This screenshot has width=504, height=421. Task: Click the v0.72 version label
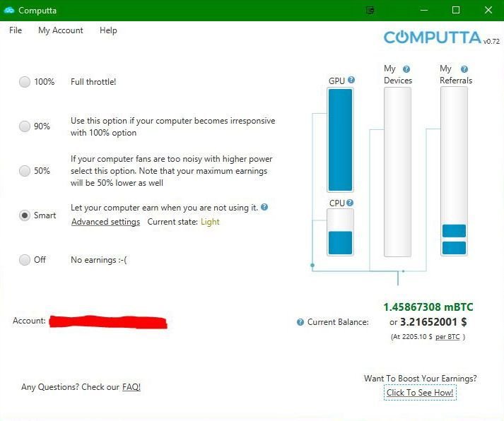491,42
